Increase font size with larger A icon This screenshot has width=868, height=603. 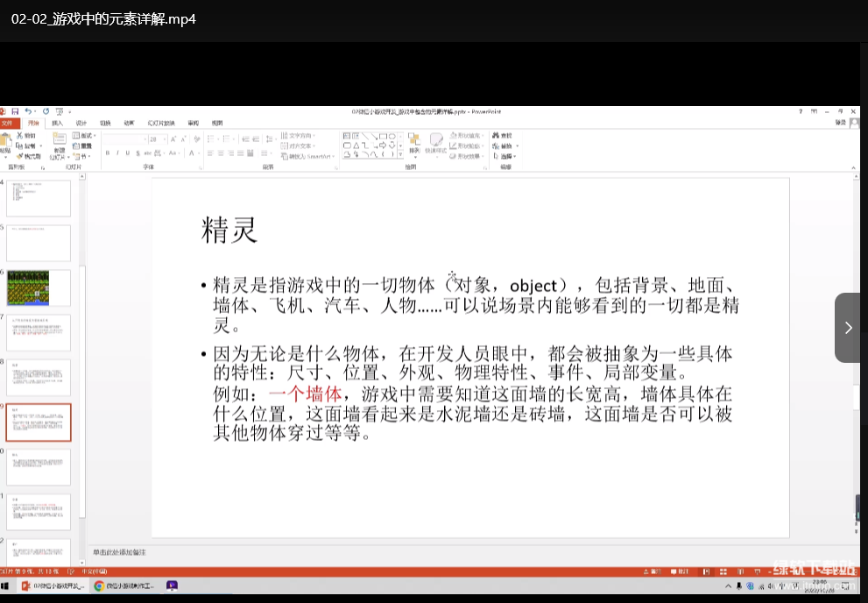click(173, 139)
